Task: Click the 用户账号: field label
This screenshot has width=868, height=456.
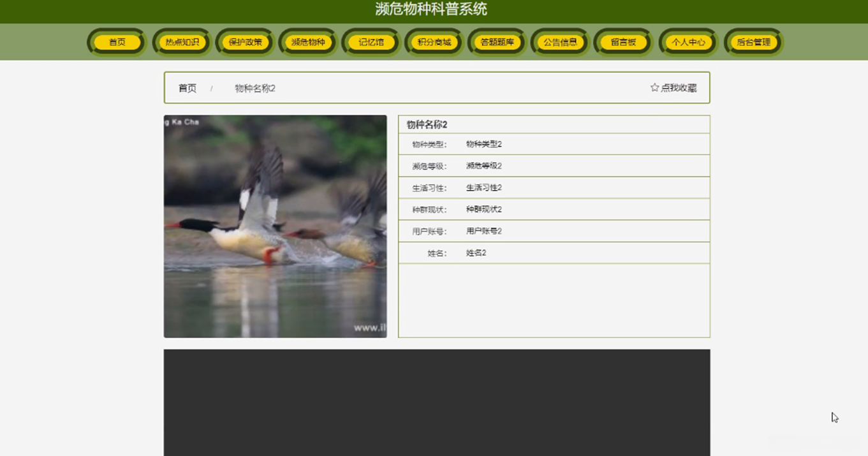Action: (x=429, y=232)
